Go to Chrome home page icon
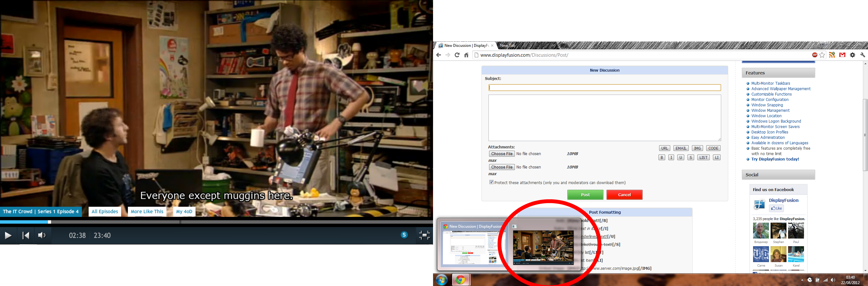The width and height of the screenshot is (868, 286). coord(466,55)
